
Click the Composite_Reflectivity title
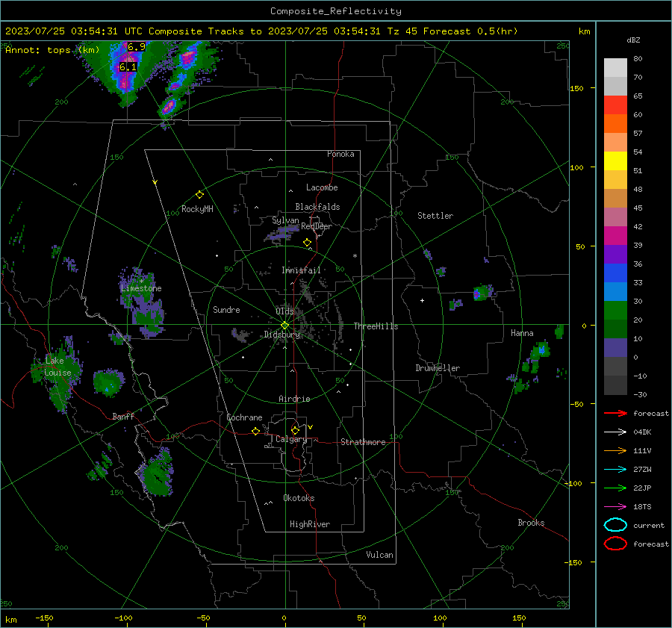(336, 11)
